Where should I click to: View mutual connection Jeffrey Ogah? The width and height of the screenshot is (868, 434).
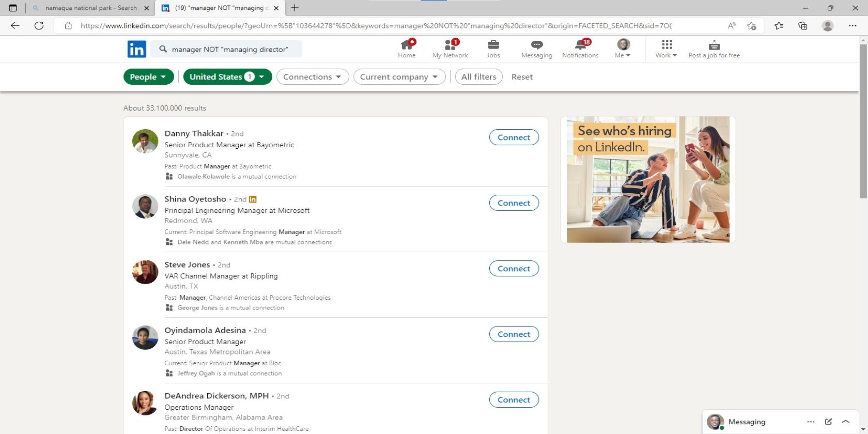coord(229,374)
